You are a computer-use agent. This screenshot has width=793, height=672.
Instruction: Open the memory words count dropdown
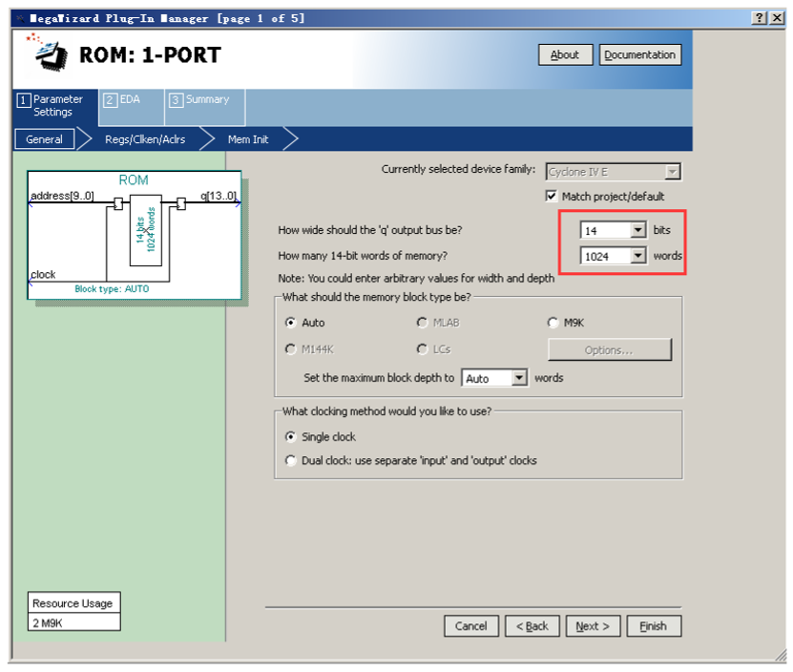(638, 256)
